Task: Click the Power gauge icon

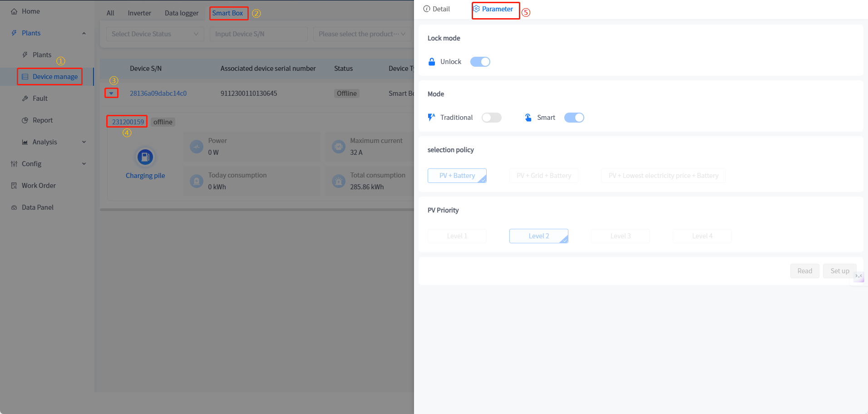Action: coord(197,147)
